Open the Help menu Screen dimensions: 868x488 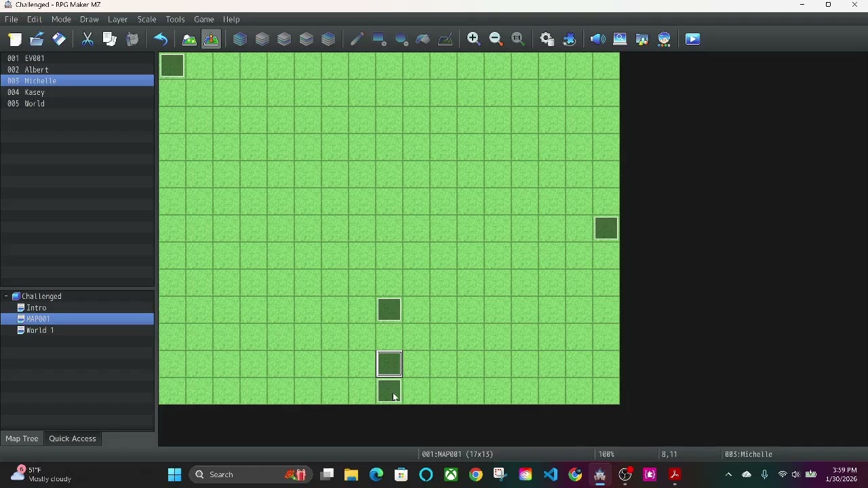[231, 20]
